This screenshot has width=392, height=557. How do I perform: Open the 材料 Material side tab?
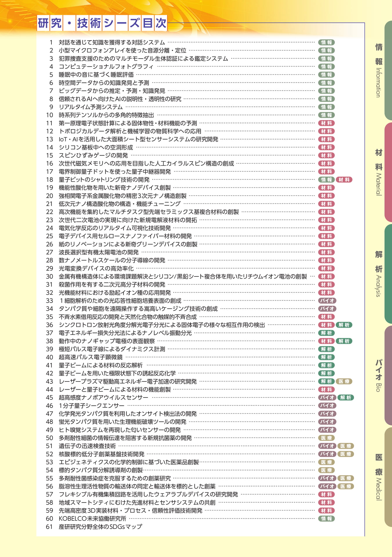click(x=388, y=172)
